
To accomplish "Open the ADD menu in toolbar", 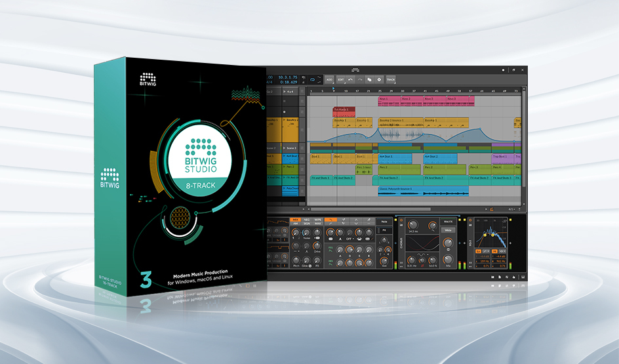I will click(329, 80).
